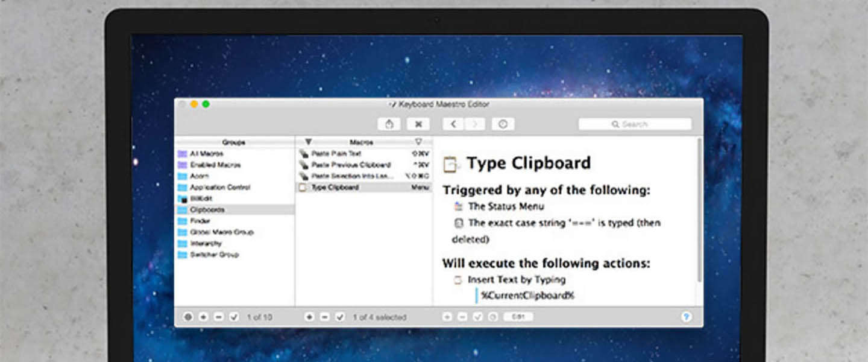868x362 pixels.
Task: Click the %CurrentClipboard% text
Action: (527, 296)
